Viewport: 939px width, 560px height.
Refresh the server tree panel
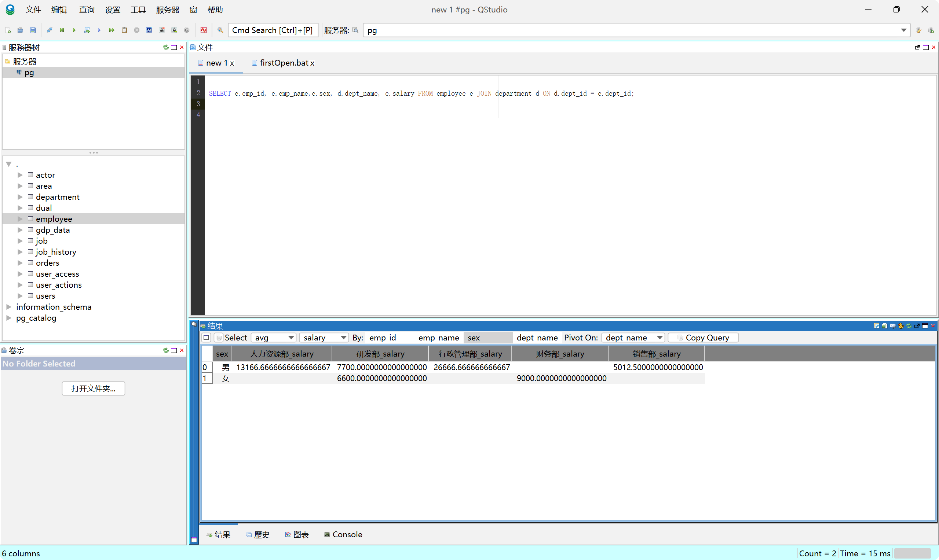166,47
